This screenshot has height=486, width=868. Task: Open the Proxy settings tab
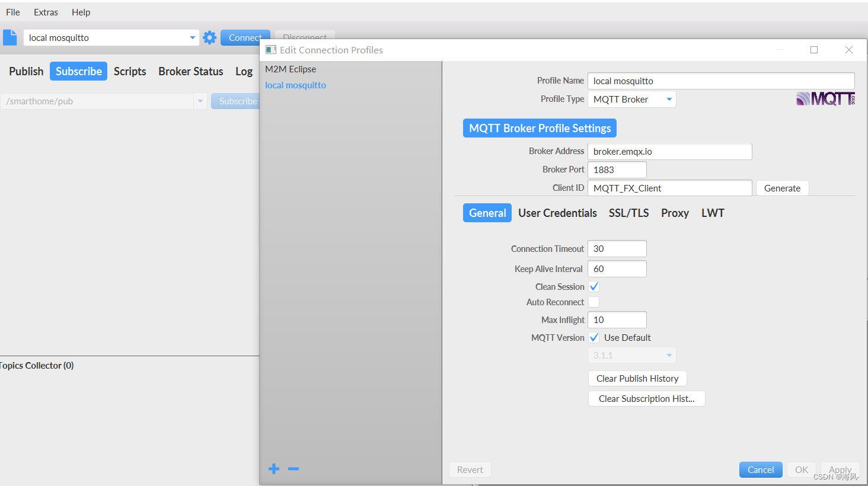(675, 213)
